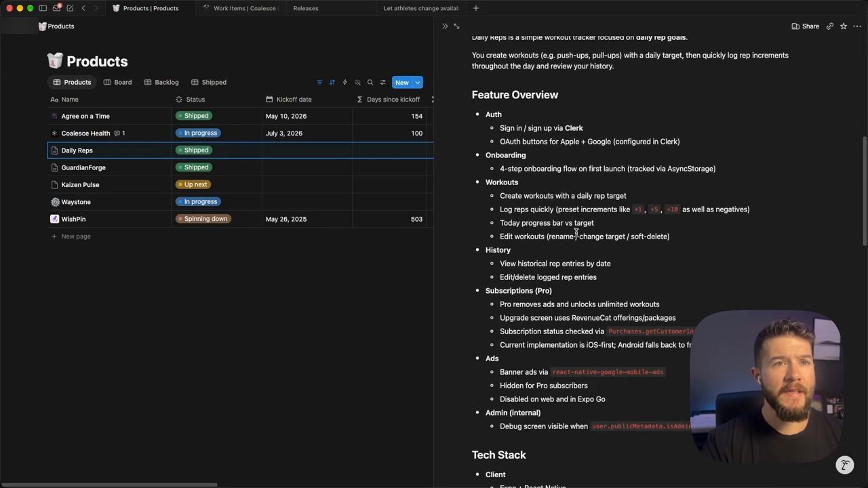The height and width of the screenshot is (488, 868).
Task: Open search magnifier in Products toolbar
Action: [x=370, y=83]
